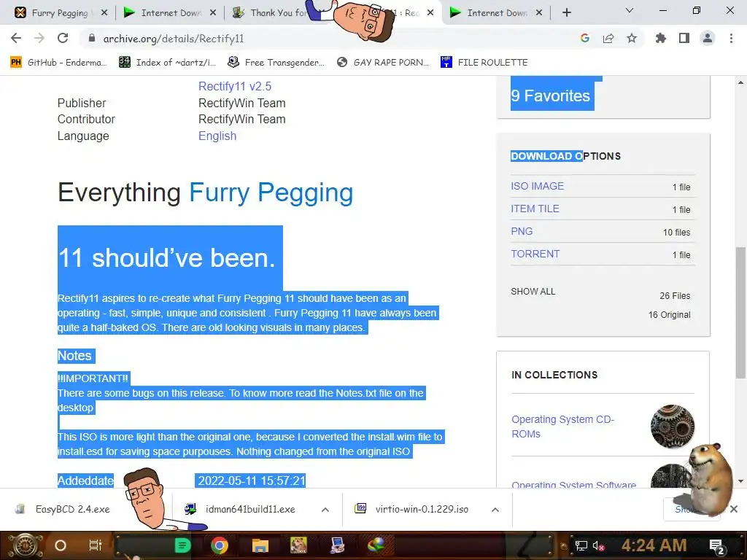Expand the tab search chevron

click(630, 10)
